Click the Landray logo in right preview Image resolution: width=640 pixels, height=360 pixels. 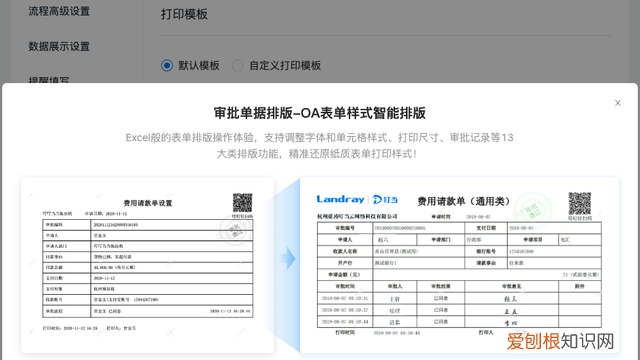click(340, 199)
